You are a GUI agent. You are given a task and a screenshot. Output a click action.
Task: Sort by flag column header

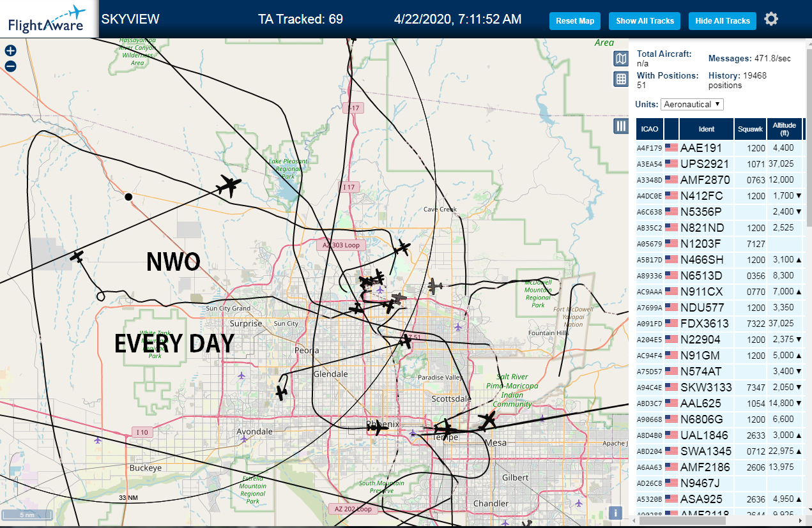pyautogui.click(x=671, y=129)
